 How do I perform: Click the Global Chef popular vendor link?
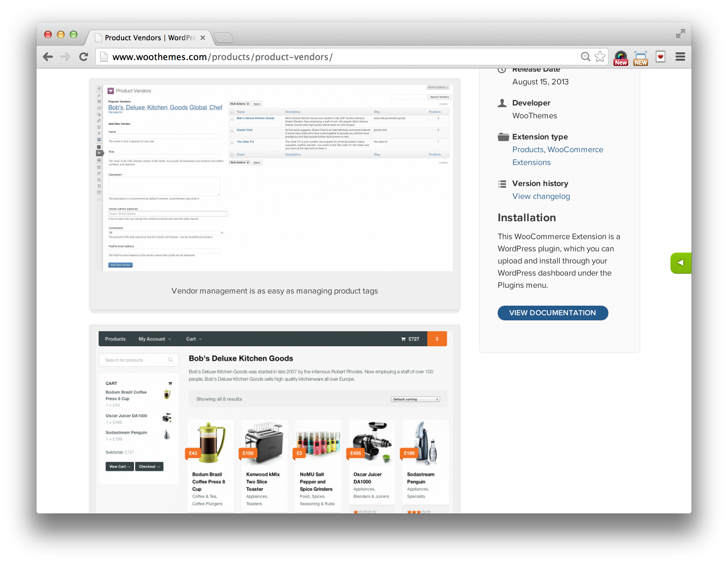tap(206, 107)
